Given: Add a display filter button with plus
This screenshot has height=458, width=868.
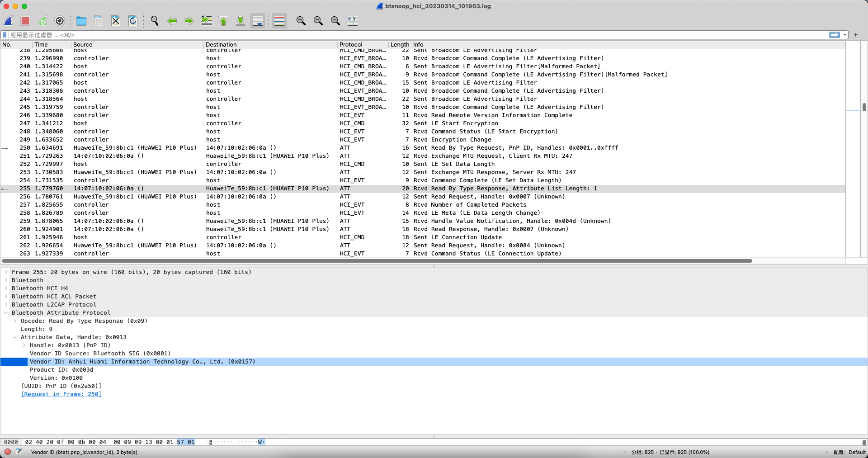Looking at the screenshot, I should 856,35.
